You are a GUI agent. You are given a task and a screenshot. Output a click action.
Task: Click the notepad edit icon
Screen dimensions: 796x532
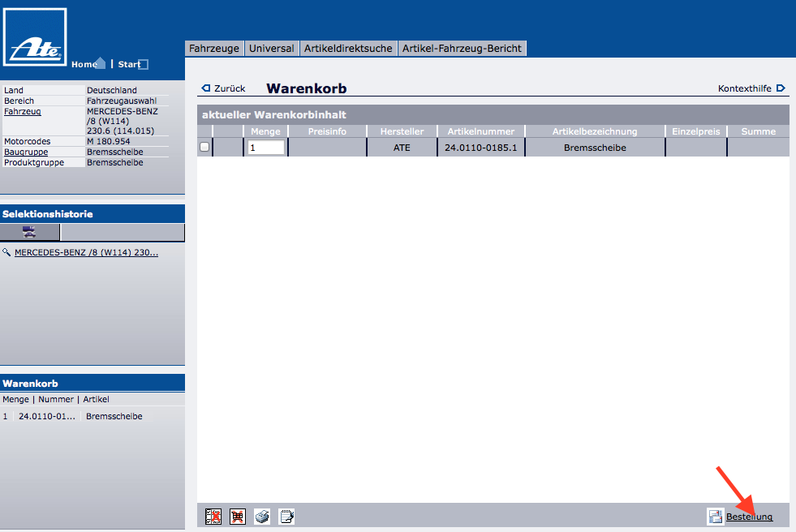pos(286,517)
